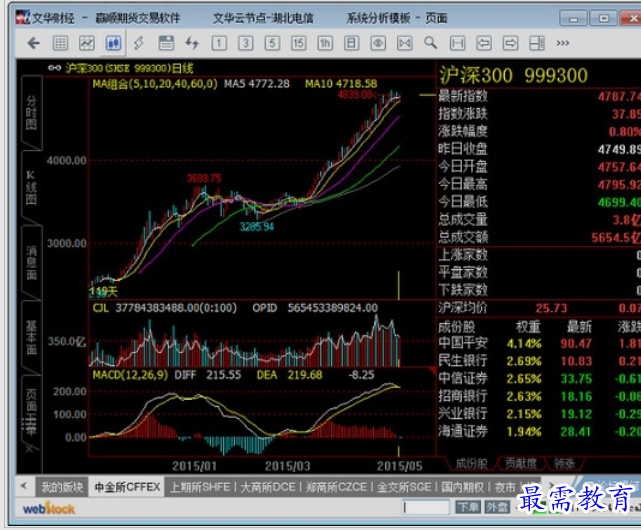The height and width of the screenshot is (530, 641).
Task: Select the 3-minute period icon
Action: pos(246,43)
